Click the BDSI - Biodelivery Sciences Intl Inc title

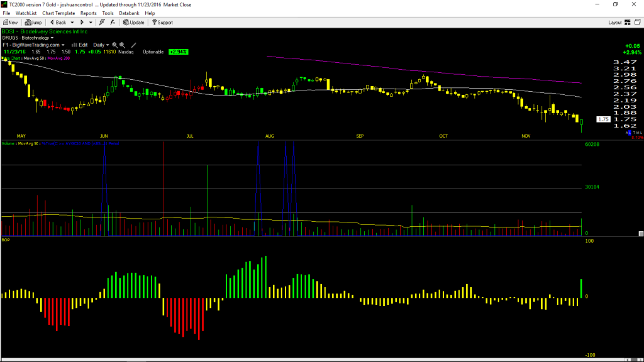[45, 31]
